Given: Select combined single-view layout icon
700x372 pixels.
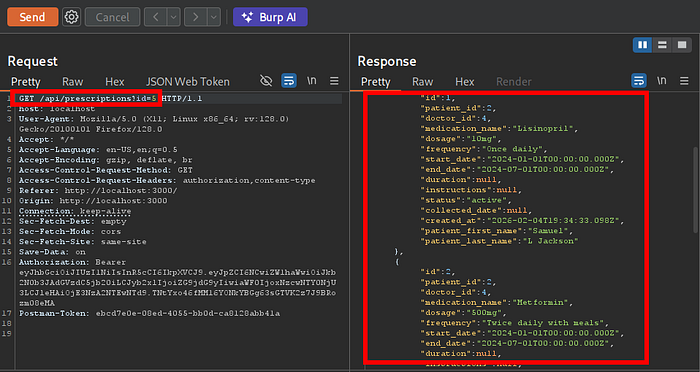Looking at the screenshot, I should coord(682,45).
